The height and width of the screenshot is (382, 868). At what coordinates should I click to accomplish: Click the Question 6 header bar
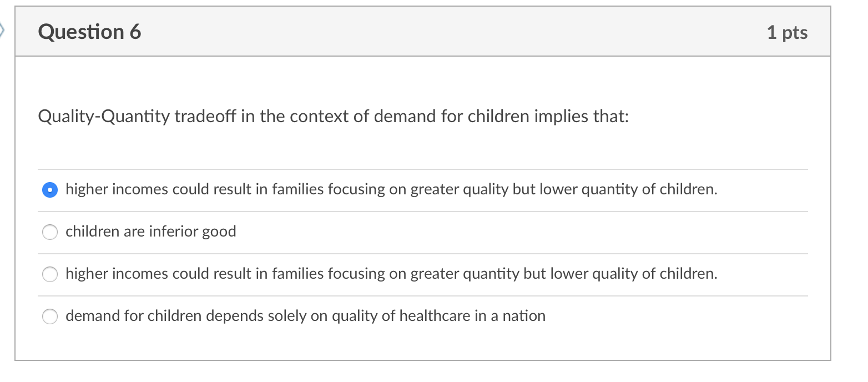422,32
